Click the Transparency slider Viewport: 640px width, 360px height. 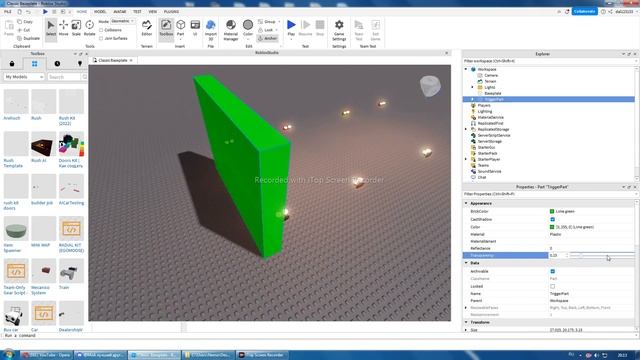pyautogui.click(x=602, y=256)
